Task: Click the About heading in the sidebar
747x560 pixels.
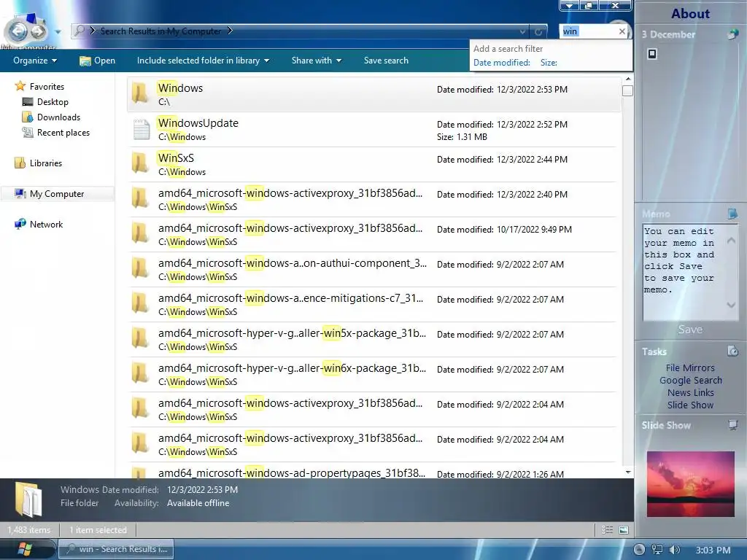Action: (690, 13)
